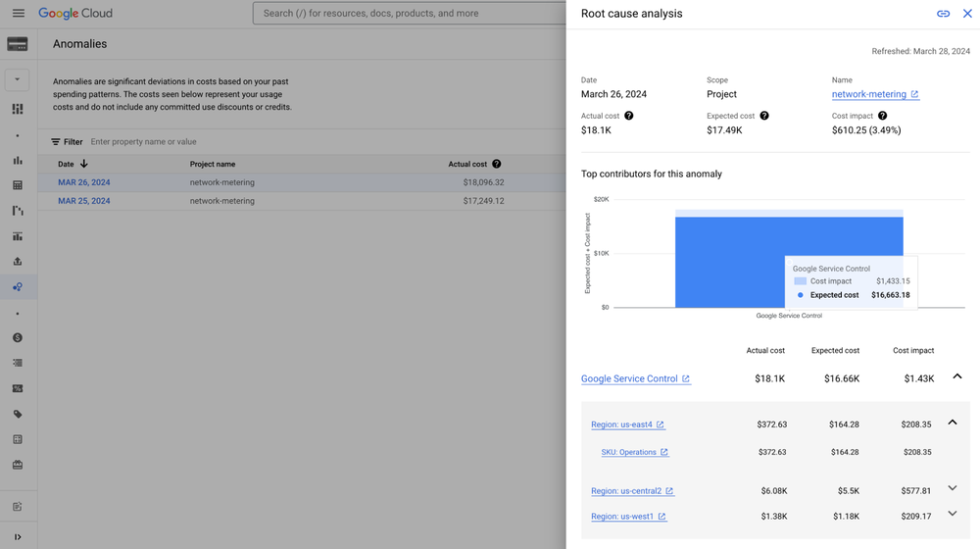Open the Google Service Control link
Viewport: 980px width, 549px height.
(x=636, y=379)
